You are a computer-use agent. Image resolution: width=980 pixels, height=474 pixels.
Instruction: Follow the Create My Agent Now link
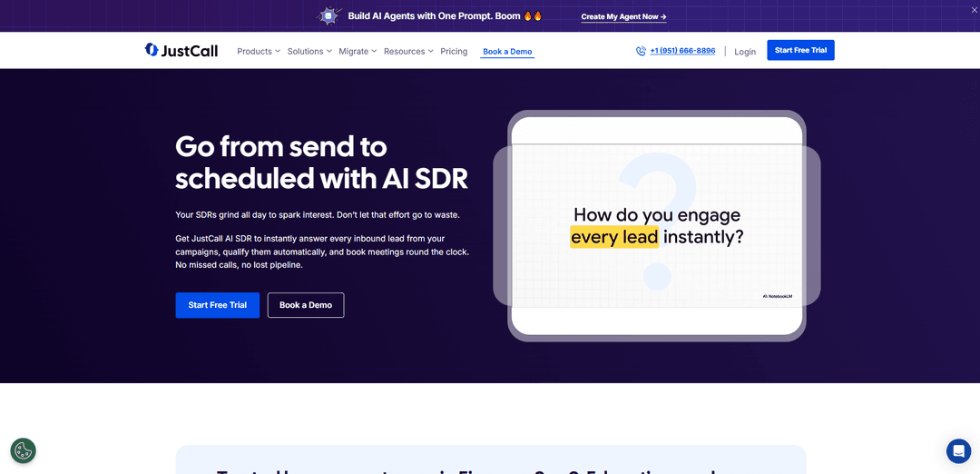click(623, 16)
